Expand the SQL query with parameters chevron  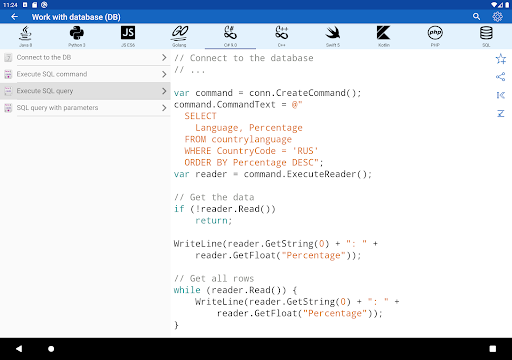click(164, 108)
